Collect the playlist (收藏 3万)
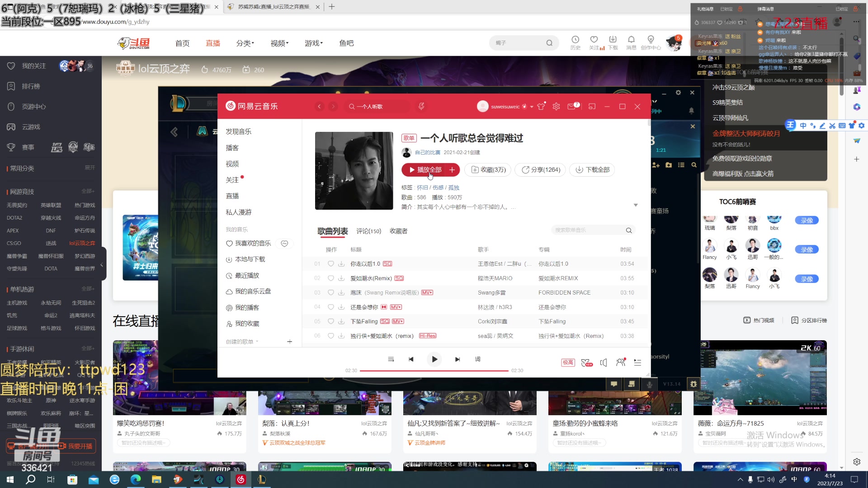 (x=488, y=170)
